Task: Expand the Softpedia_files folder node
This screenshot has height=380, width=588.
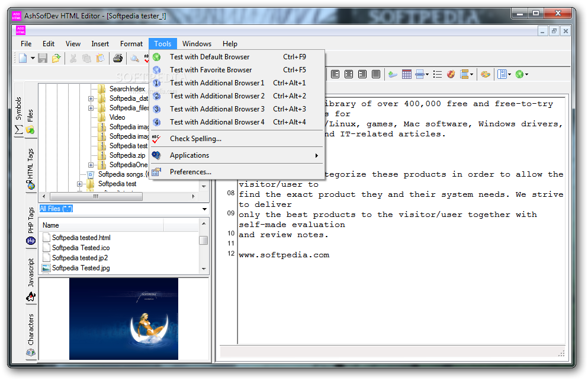Action: coord(91,108)
